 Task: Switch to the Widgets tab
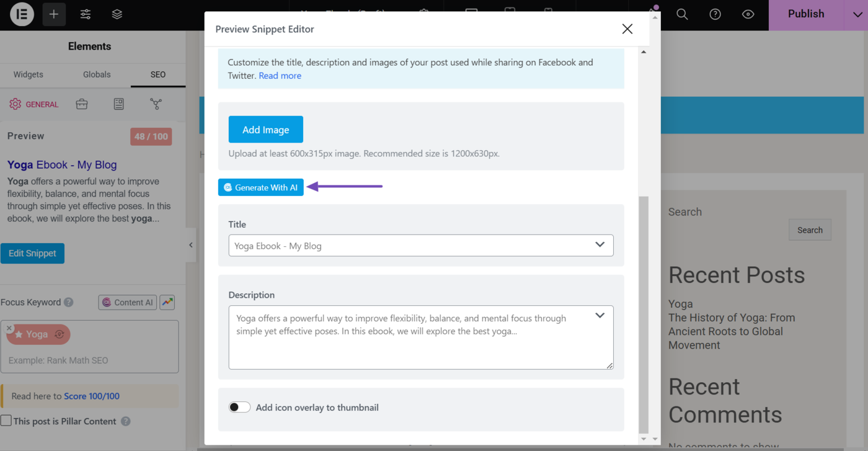[28, 74]
